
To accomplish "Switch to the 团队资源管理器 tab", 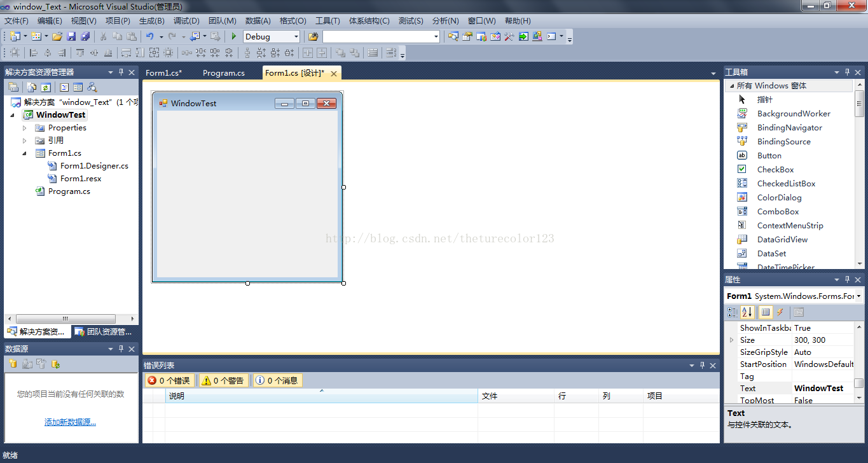I will [x=104, y=331].
